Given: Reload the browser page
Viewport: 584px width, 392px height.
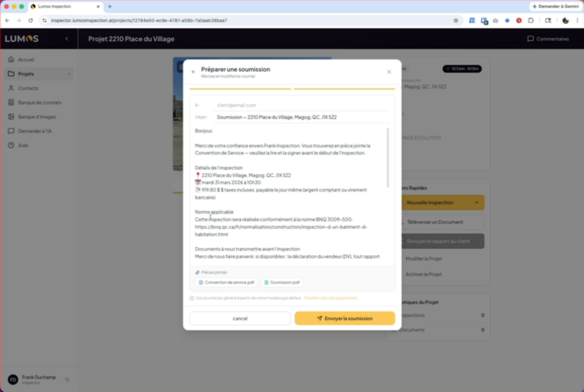Looking at the screenshot, I should pos(31,21).
